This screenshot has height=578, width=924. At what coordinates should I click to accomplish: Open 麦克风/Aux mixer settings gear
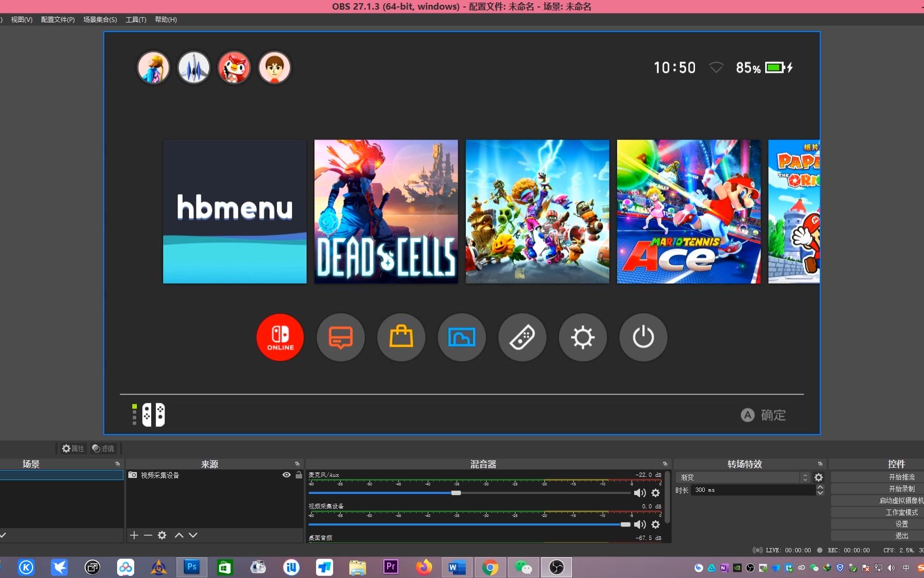(x=656, y=493)
